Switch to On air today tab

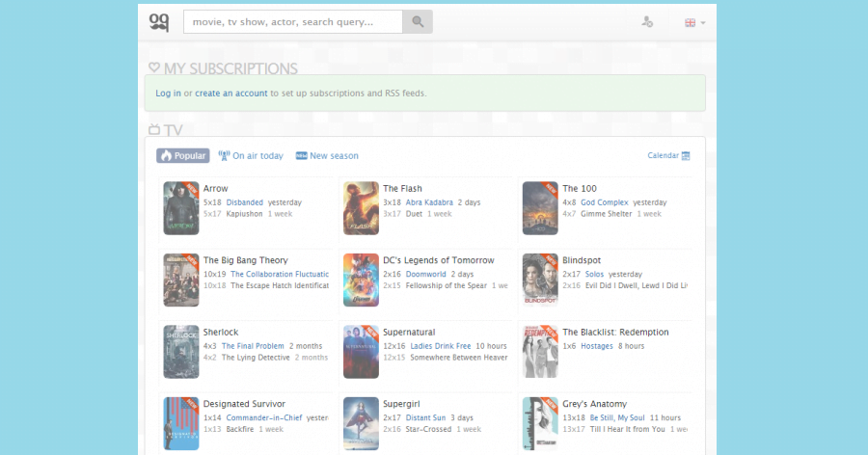251,155
